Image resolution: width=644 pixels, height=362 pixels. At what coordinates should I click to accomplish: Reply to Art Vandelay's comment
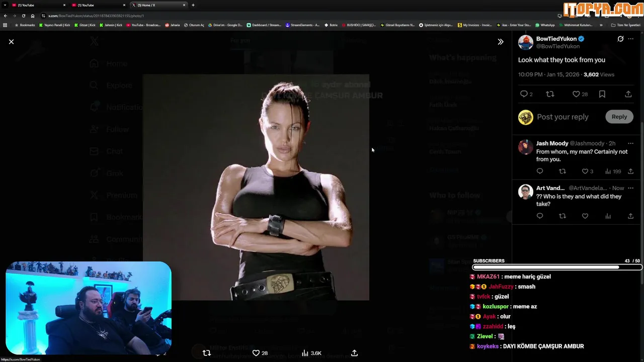540,216
